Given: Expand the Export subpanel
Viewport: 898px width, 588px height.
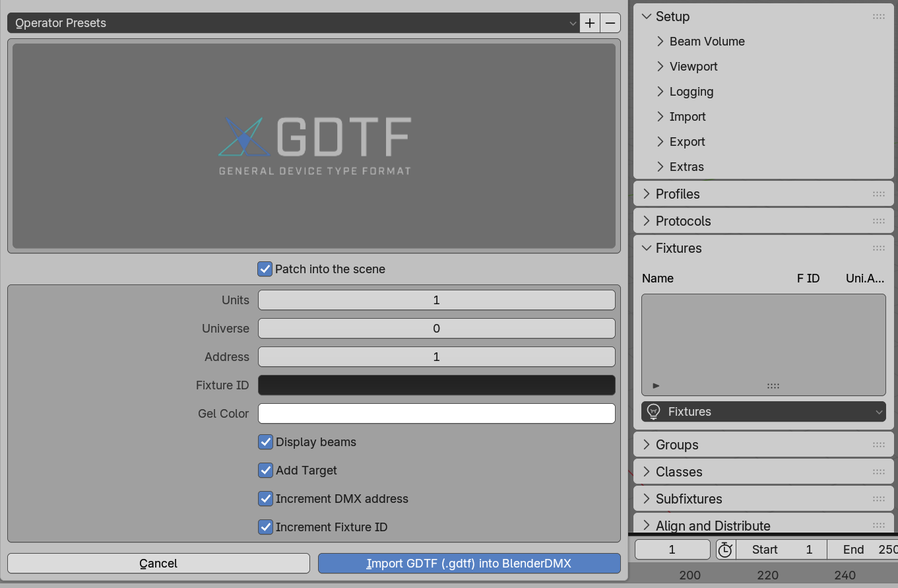Looking at the screenshot, I should pyautogui.click(x=660, y=142).
